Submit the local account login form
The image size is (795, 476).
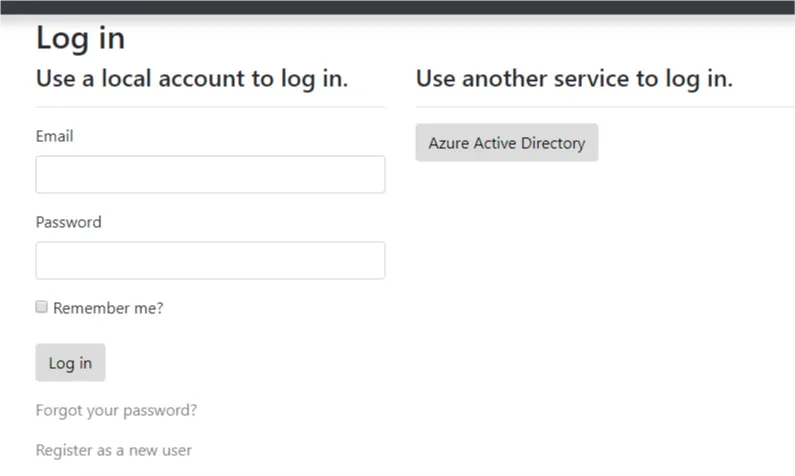[x=70, y=363]
